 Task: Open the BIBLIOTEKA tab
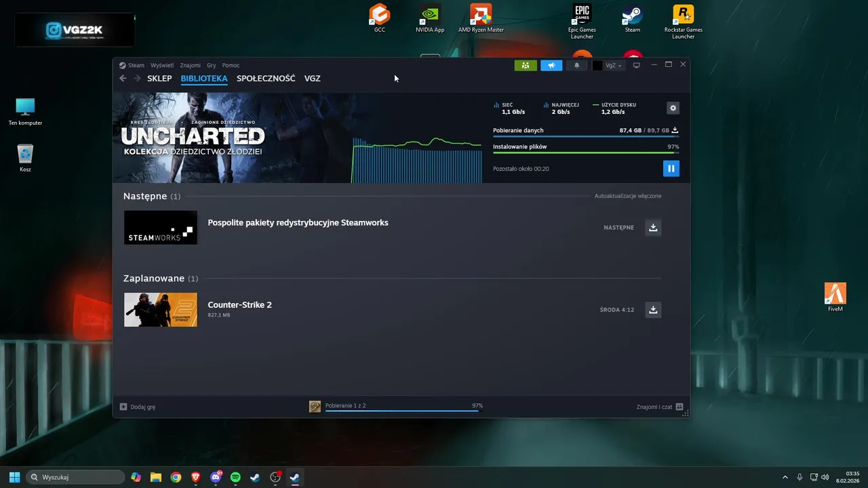204,79
